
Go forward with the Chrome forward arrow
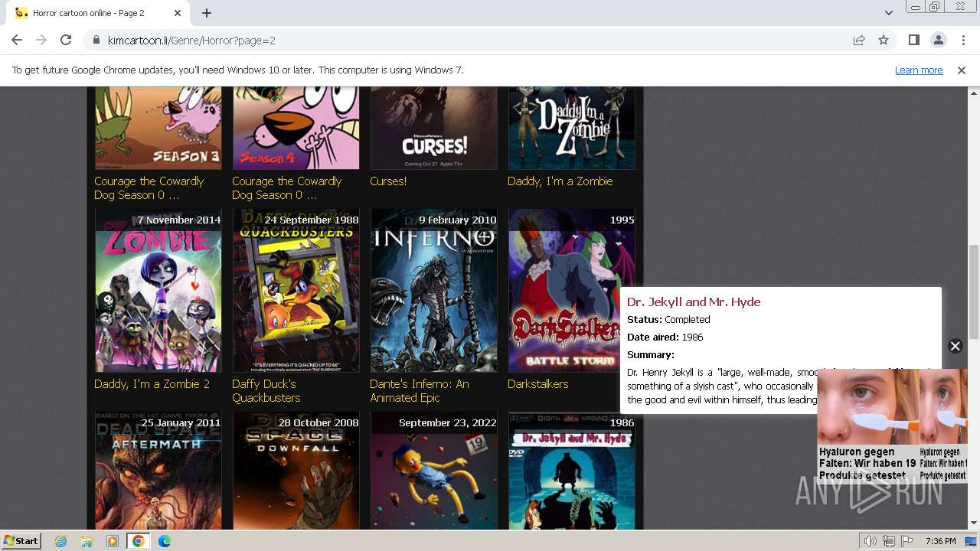(x=41, y=40)
